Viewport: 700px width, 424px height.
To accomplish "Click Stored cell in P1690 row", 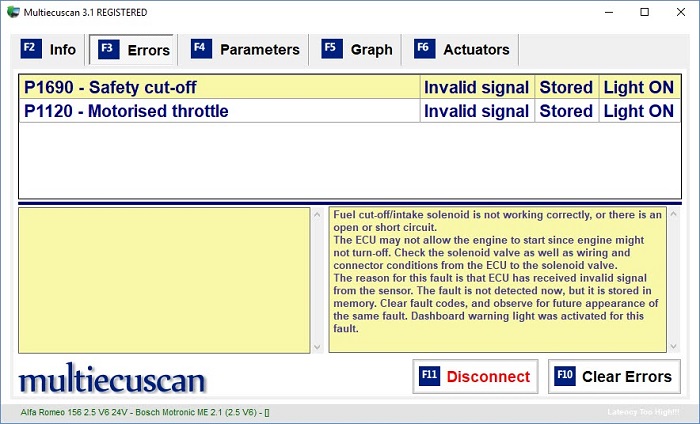I will (x=566, y=87).
